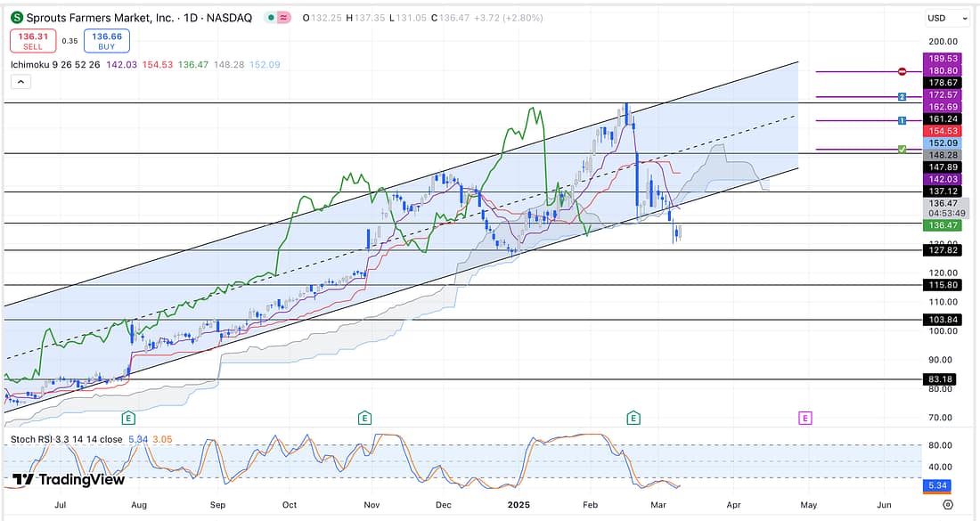The width and height of the screenshot is (980, 521).
Task: Open the USD currency dropdown
Action: (x=946, y=18)
